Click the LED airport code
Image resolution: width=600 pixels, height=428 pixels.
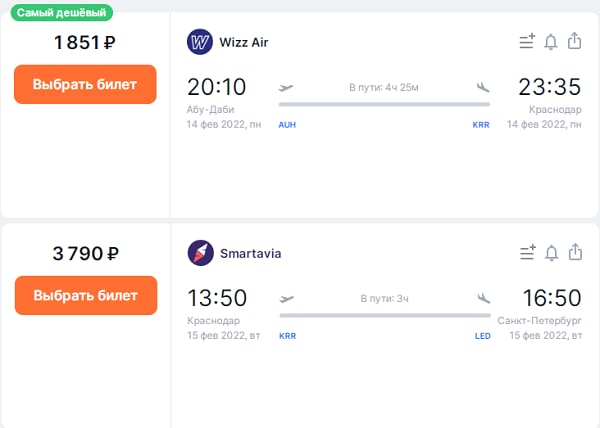tap(483, 336)
